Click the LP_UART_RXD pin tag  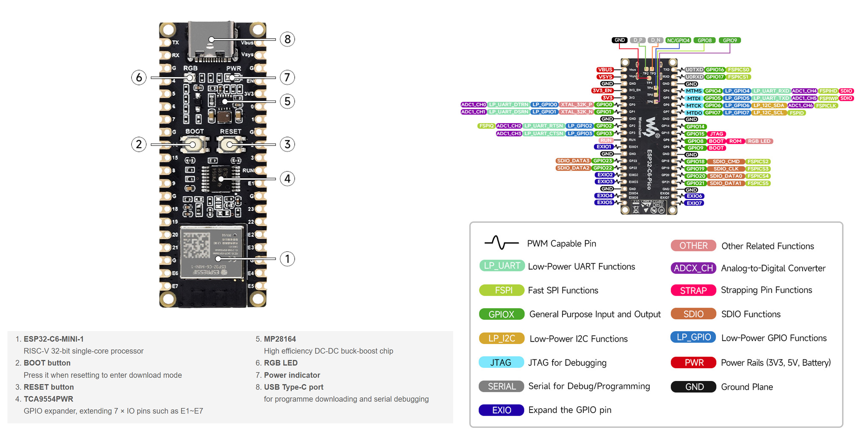tap(771, 91)
